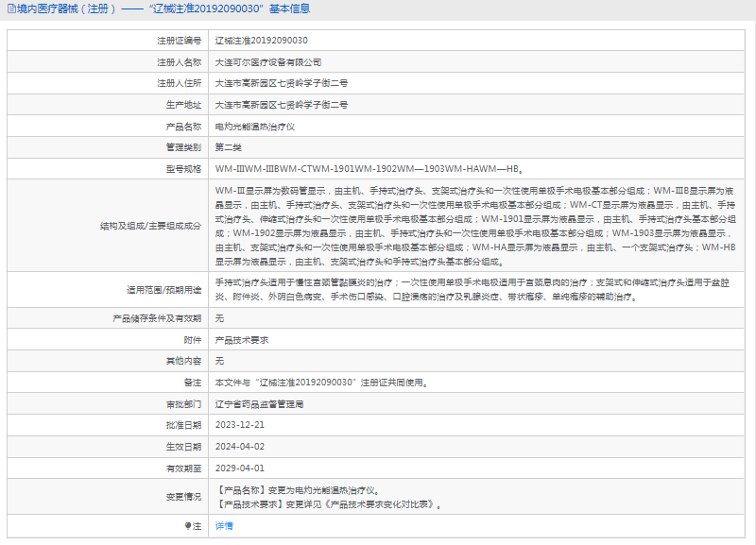Screen dimensions: 756x545
Task: Select the product name 电灼光能温热治疗仪
Action: [255, 127]
